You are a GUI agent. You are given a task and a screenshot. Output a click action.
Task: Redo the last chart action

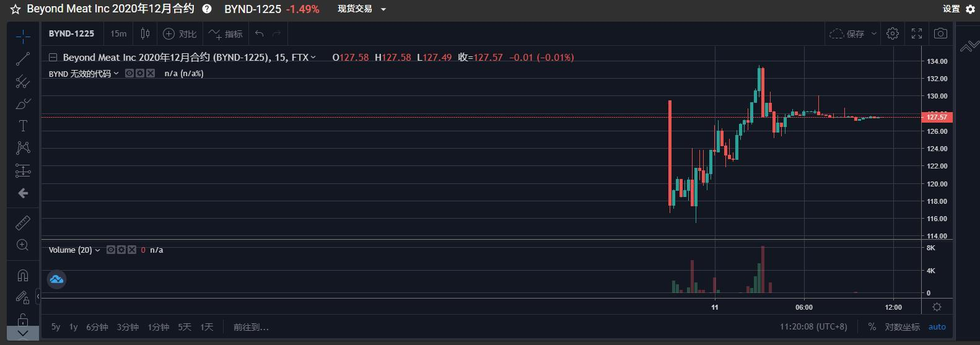[277, 33]
